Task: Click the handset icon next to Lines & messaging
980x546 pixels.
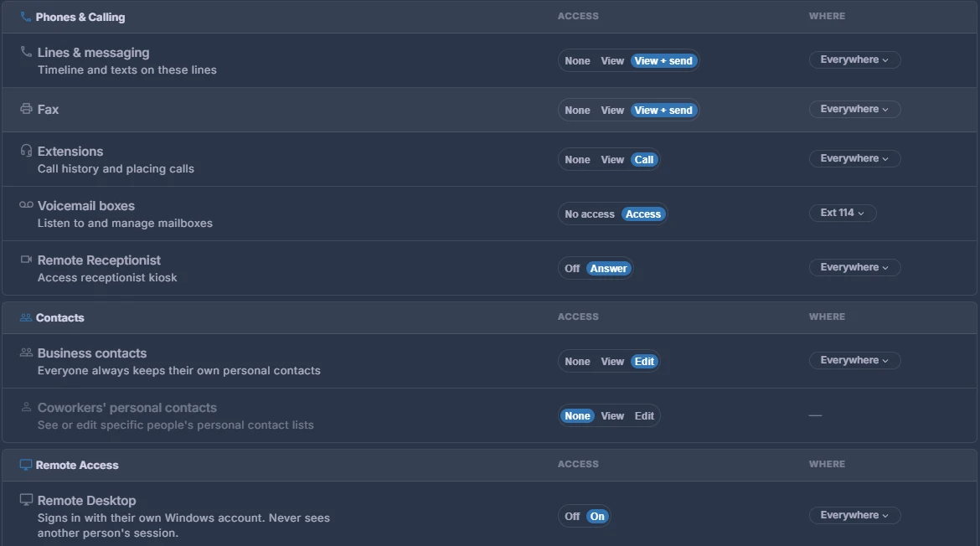Action: click(26, 52)
